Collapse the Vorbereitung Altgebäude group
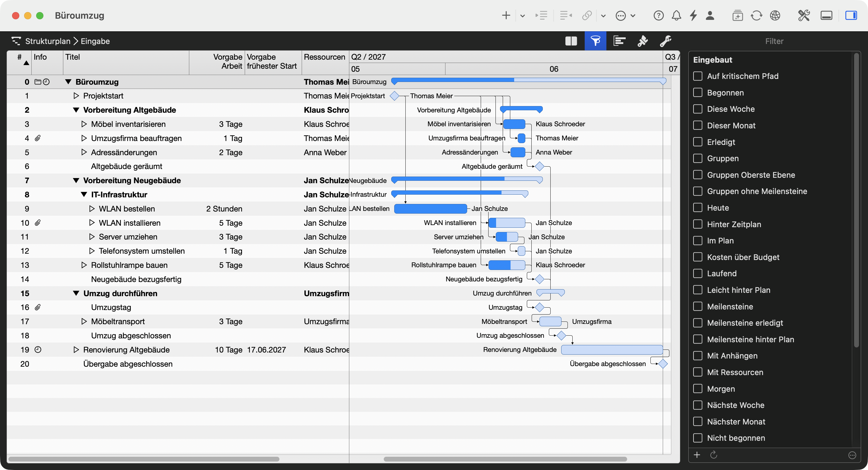 (x=76, y=110)
